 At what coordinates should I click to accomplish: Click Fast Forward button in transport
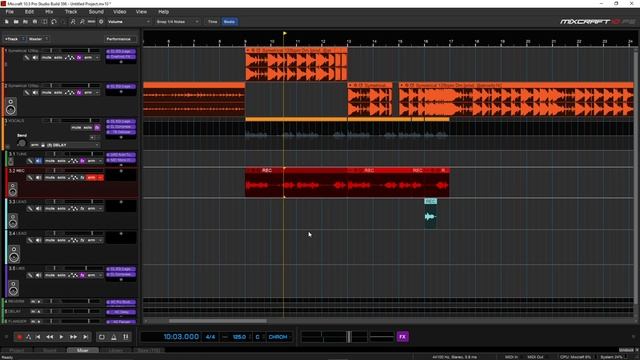(x=73, y=337)
